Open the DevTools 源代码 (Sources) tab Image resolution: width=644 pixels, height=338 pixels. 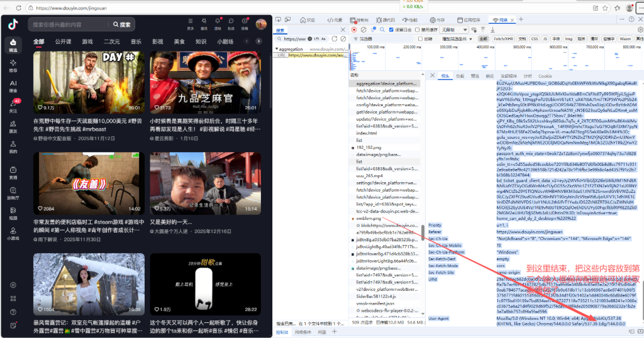(386, 19)
